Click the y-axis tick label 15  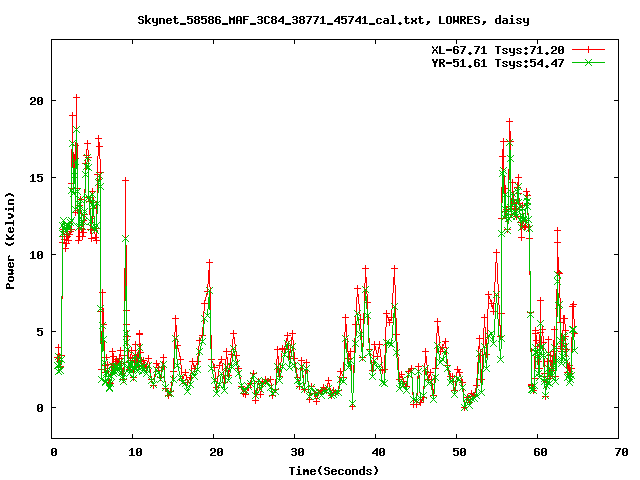[36, 178]
